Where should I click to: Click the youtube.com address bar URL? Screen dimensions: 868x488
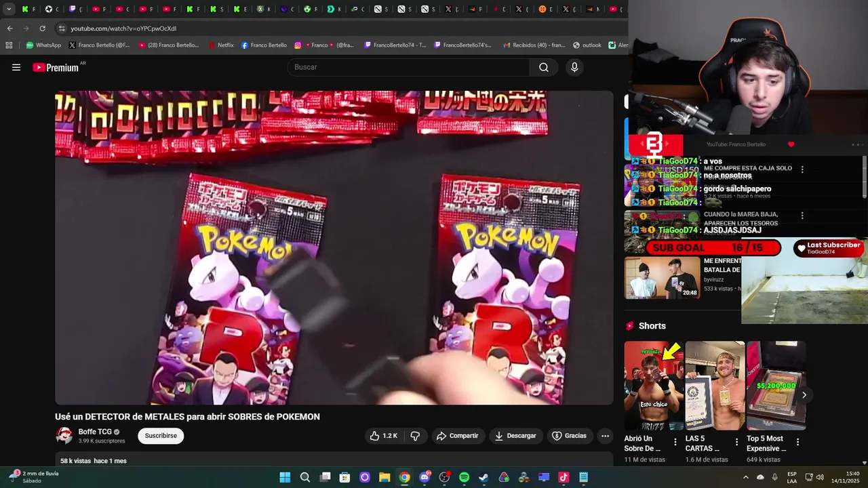click(x=123, y=28)
